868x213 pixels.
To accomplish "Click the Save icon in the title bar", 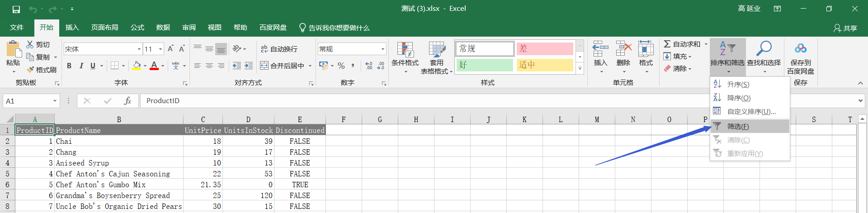I will [x=16, y=9].
